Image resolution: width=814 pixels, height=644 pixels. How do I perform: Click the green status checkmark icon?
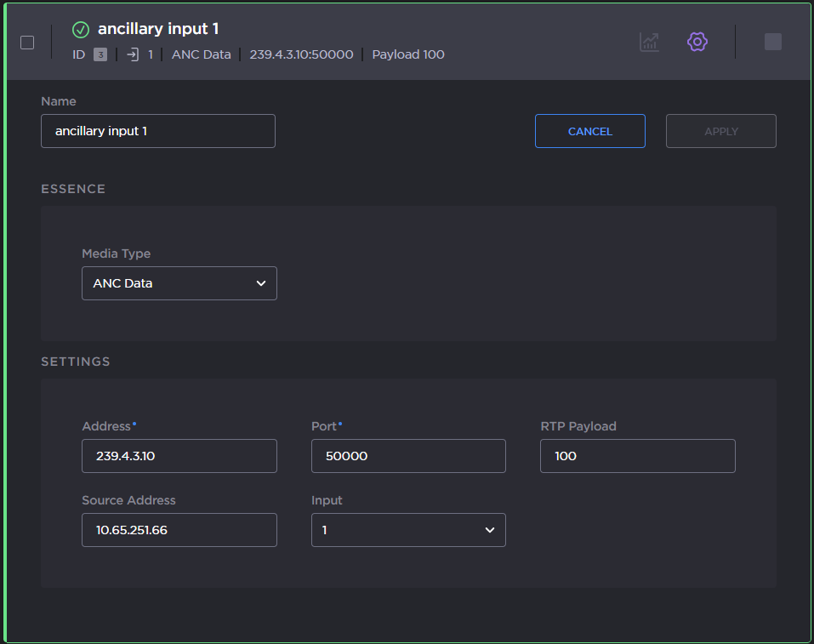click(81, 30)
